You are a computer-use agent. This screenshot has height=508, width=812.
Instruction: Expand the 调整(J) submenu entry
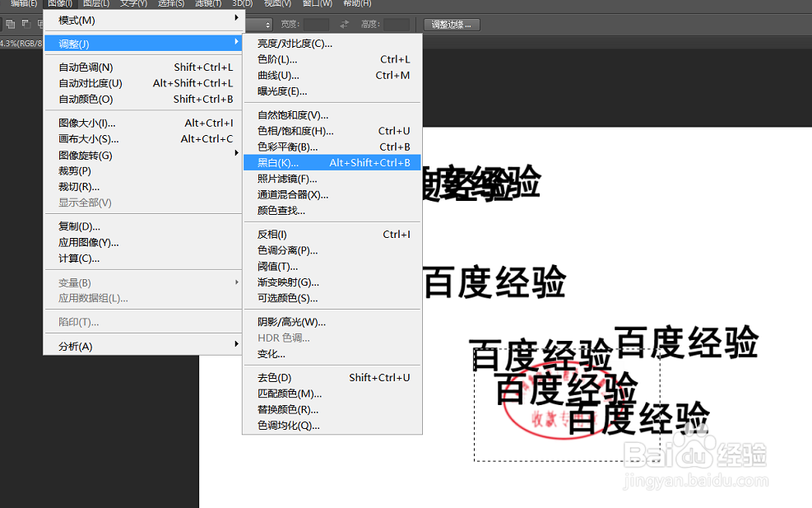click(x=143, y=44)
